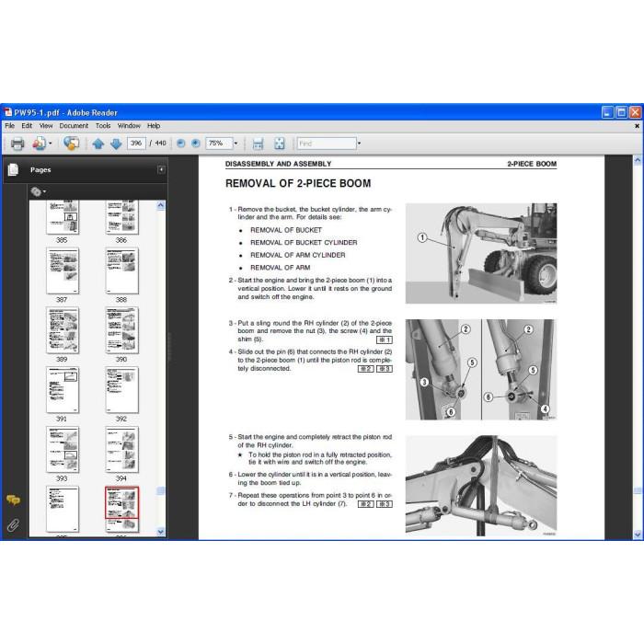Click the total page count 440
The image size is (644, 644).
(x=161, y=144)
